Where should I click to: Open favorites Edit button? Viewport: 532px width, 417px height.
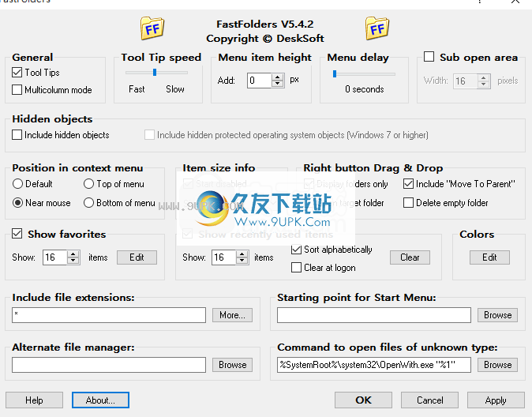pyautogui.click(x=137, y=257)
